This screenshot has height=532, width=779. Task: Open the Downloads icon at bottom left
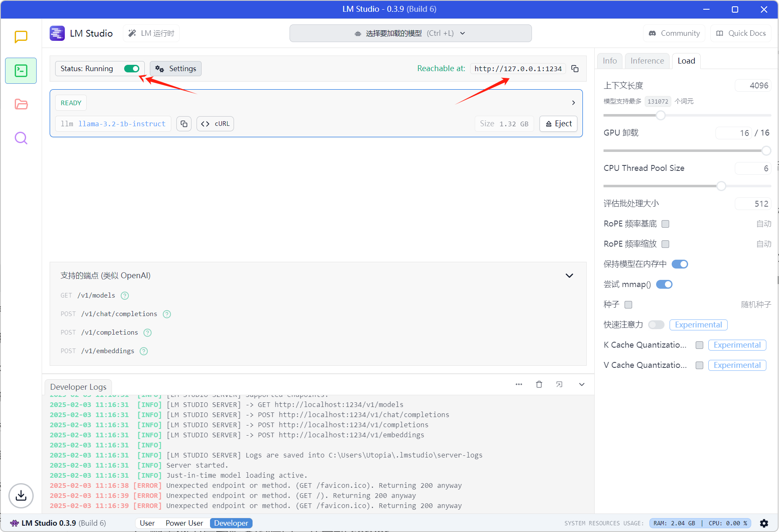(21, 496)
